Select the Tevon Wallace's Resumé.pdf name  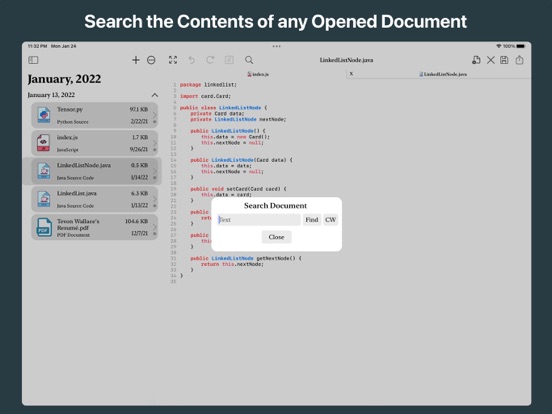78,224
